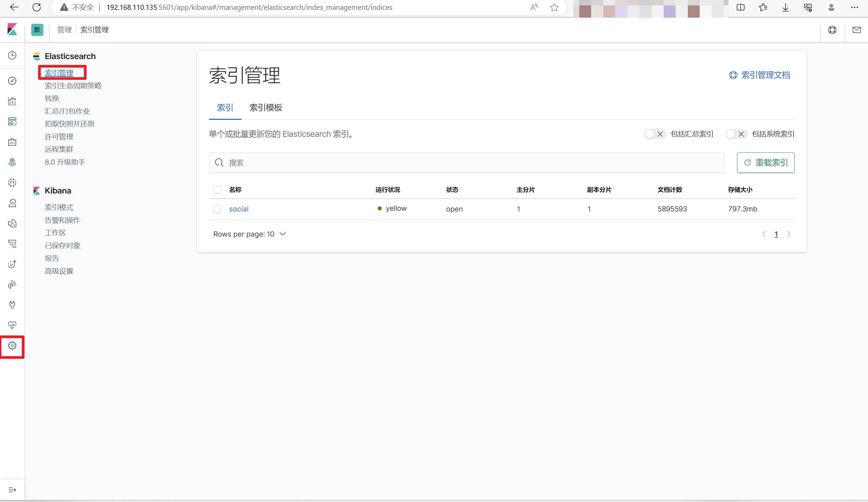
Task: Open the Dashboard app icon
Action: coord(12,121)
